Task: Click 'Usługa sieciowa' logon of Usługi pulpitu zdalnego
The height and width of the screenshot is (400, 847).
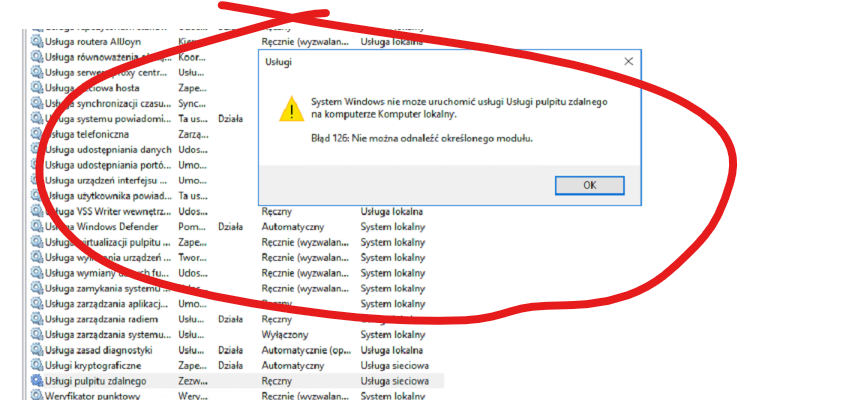Action: coord(395,381)
